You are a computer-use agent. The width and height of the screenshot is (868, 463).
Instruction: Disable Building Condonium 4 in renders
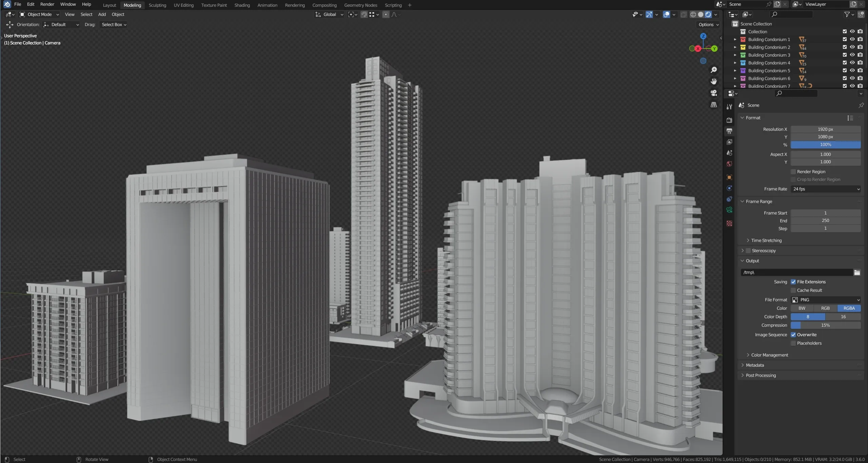pos(860,63)
